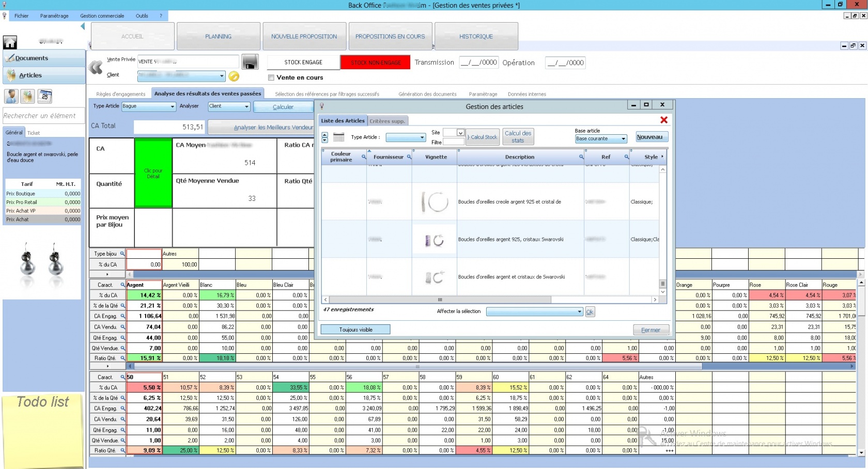Open the Affecter la sélection dropdown
Screen dimensions: 868x469
pyautogui.click(x=535, y=311)
